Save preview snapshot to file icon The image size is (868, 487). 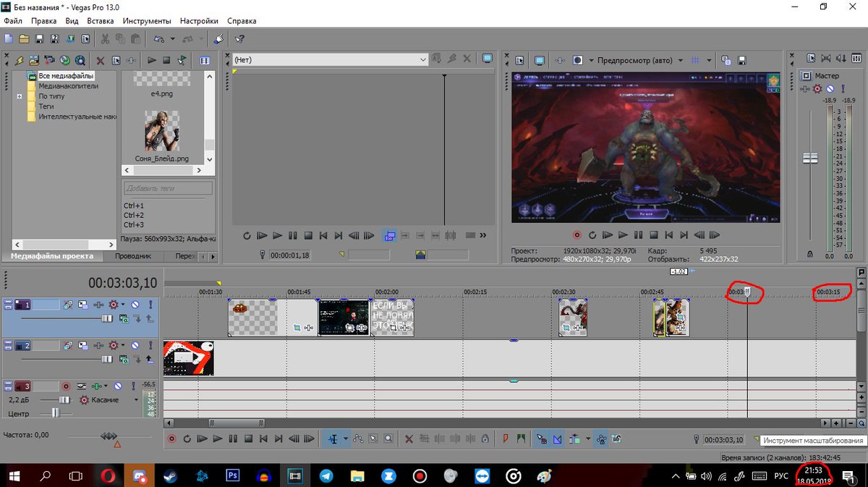point(741,60)
